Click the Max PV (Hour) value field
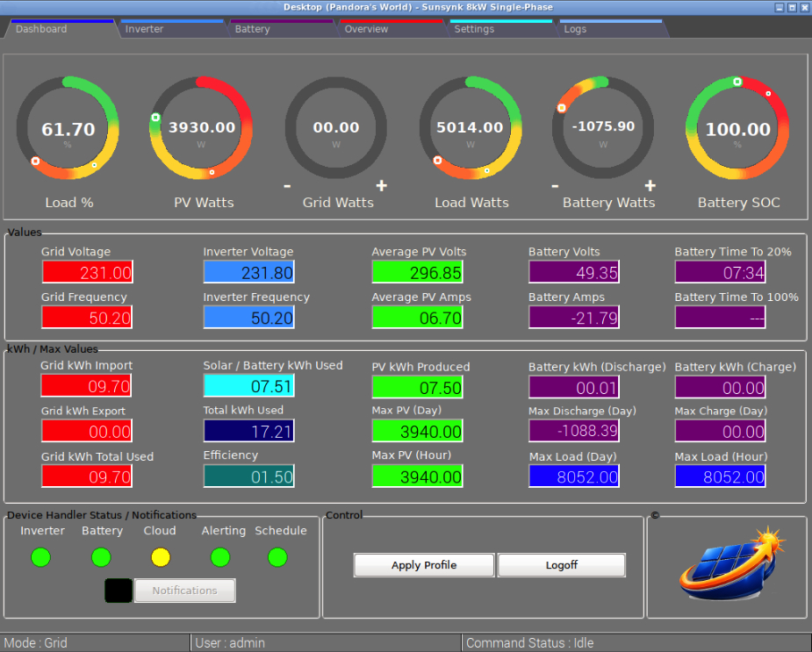Image resolution: width=812 pixels, height=652 pixels. click(417, 476)
